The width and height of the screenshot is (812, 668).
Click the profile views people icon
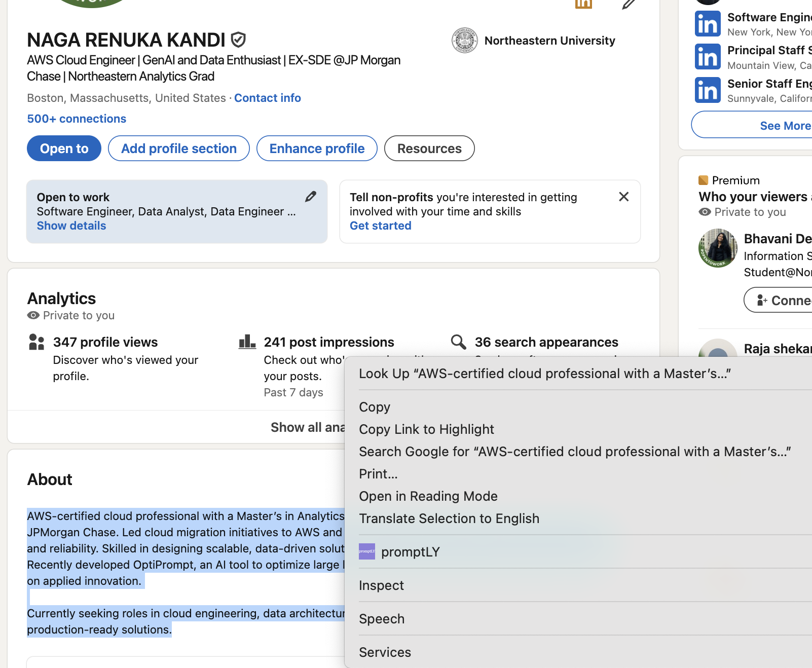(x=36, y=342)
